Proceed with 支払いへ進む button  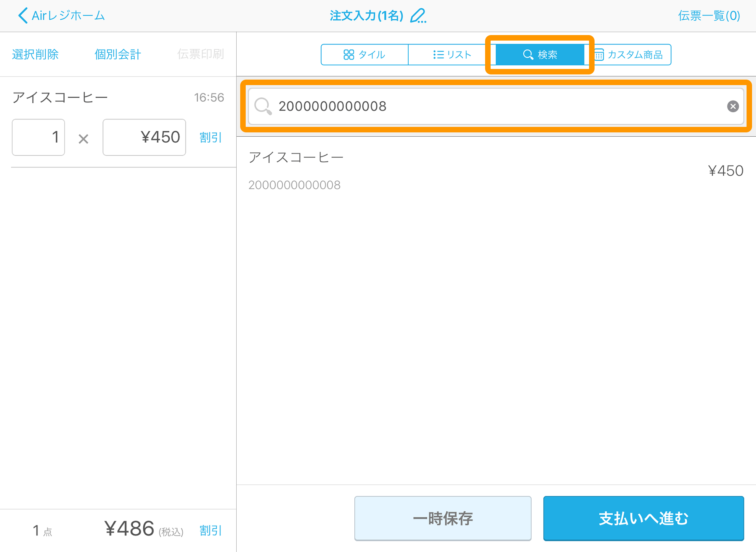tap(643, 518)
